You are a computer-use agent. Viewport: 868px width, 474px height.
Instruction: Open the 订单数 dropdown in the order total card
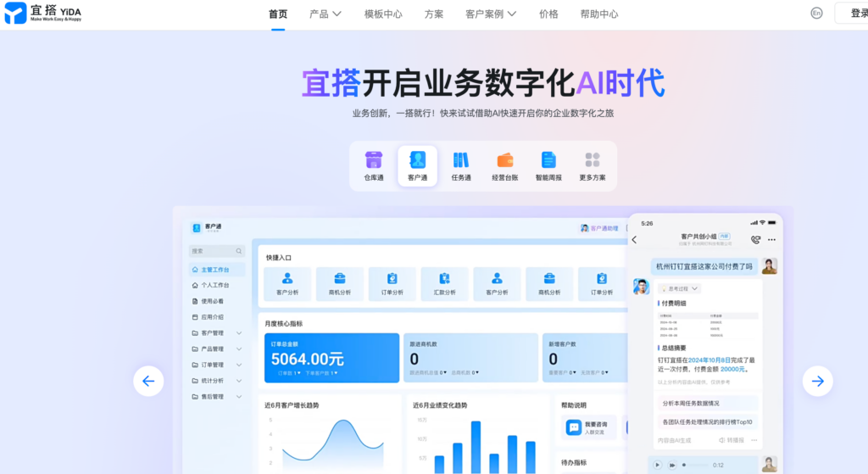click(x=290, y=373)
